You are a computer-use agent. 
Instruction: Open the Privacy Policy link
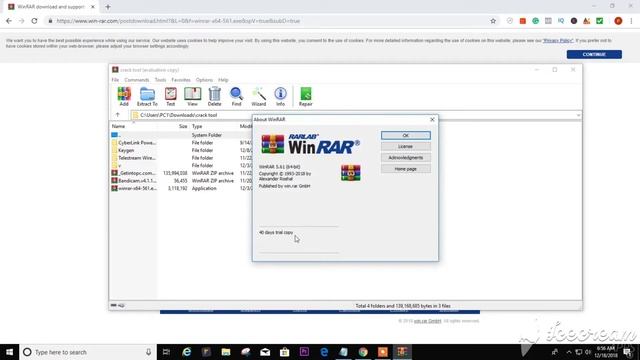click(558, 40)
